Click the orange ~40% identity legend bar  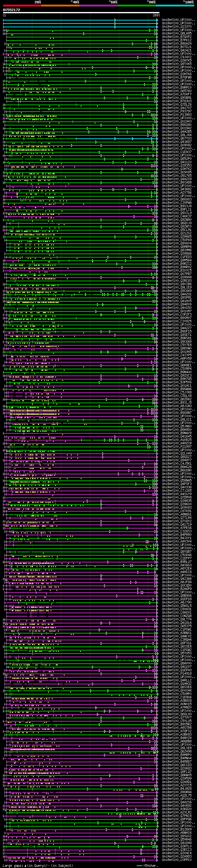click(x=60, y=6)
